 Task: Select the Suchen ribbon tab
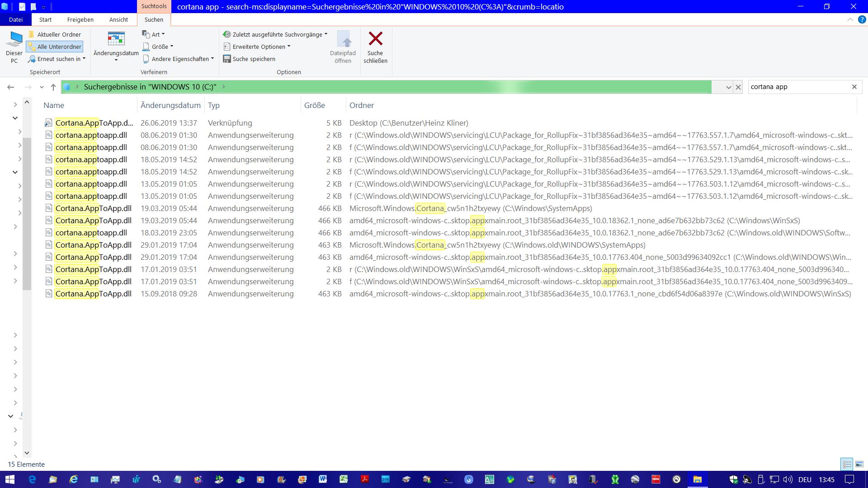[154, 19]
